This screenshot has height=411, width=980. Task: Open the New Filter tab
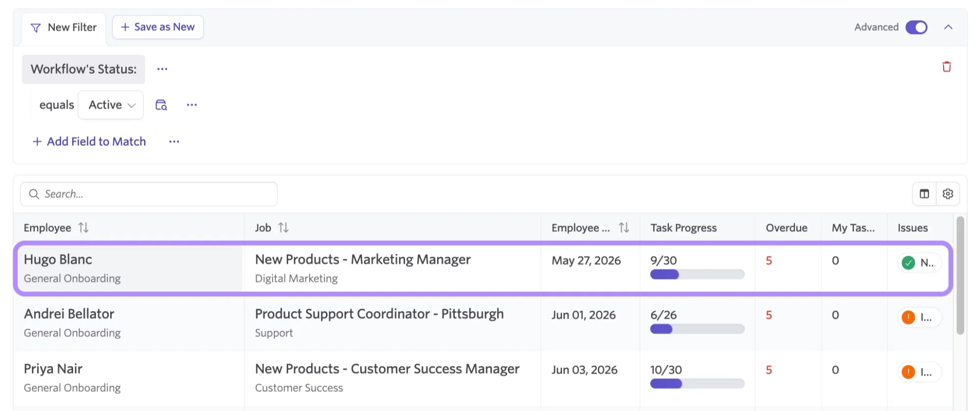point(64,27)
